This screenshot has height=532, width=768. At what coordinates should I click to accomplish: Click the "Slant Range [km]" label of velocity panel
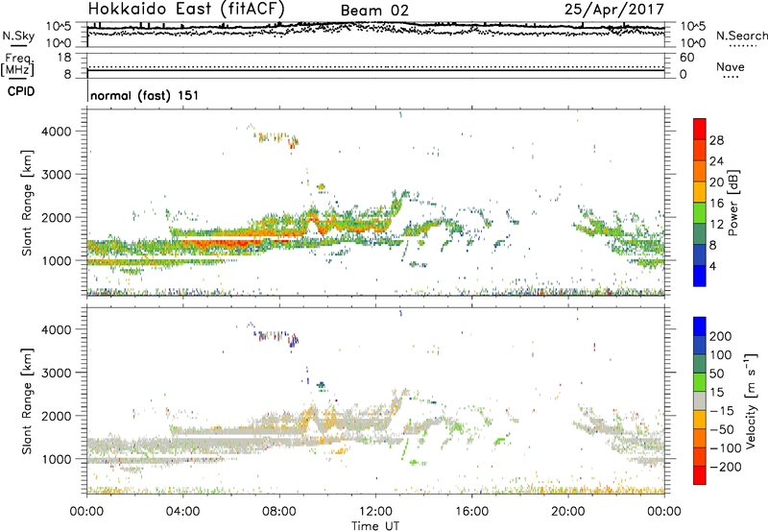pyautogui.click(x=27, y=401)
